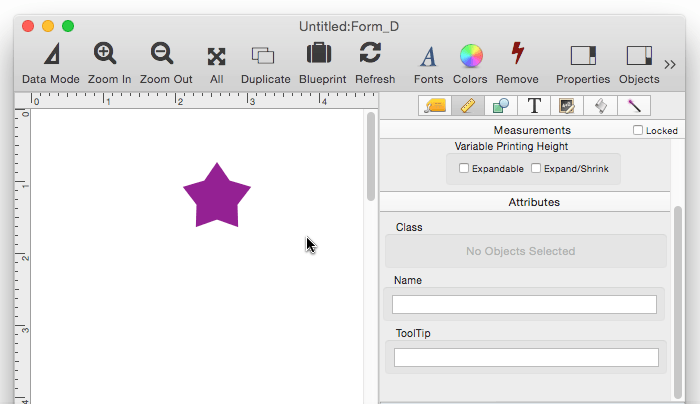Select the shapes inspector tab
Image resolution: width=700 pixels, height=404 pixels.
[x=501, y=106]
